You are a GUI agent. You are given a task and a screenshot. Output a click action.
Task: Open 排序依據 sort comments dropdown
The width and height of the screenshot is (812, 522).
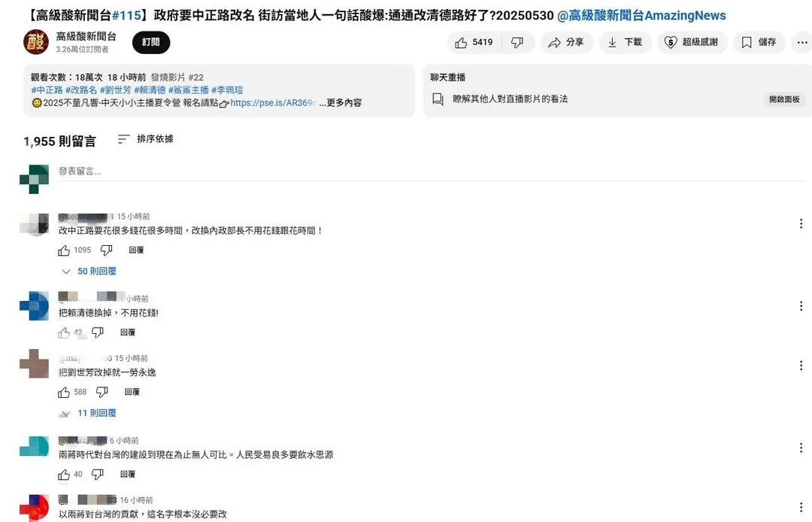[x=146, y=139]
